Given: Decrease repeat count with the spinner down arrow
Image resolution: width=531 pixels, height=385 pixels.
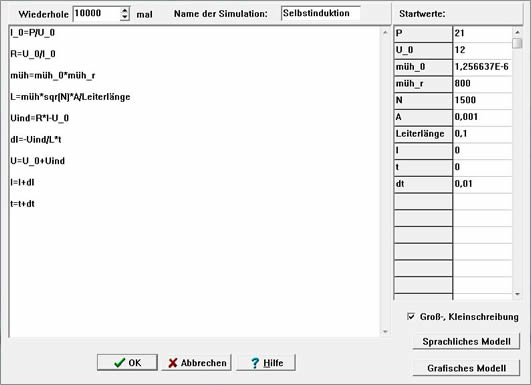Looking at the screenshot, I should 125,17.
